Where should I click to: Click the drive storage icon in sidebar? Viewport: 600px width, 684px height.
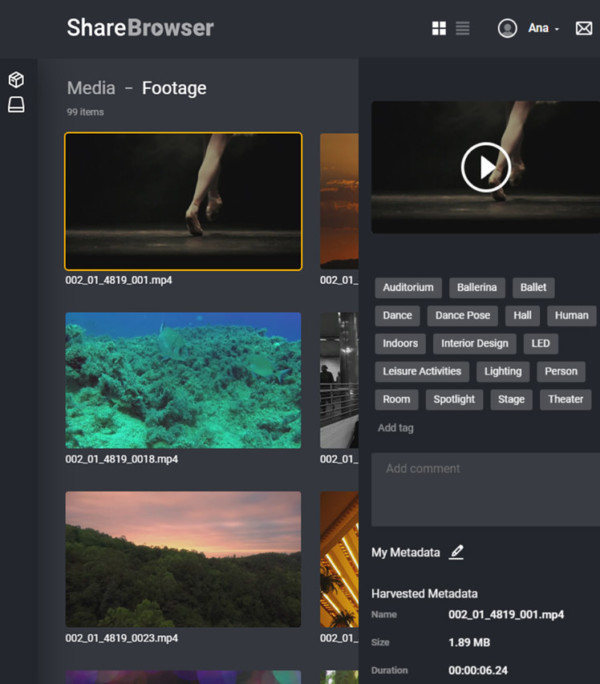point(16,105)
